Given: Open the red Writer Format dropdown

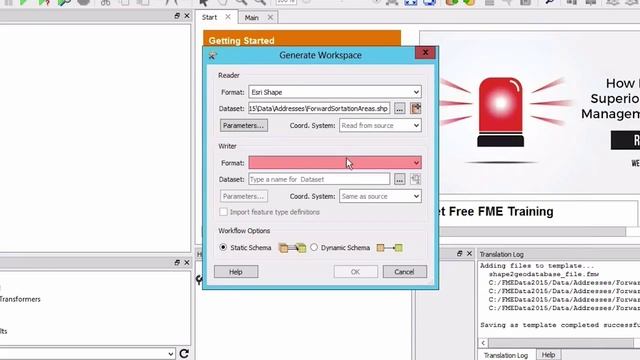Looking at the screenshot, I should point(335,162).
